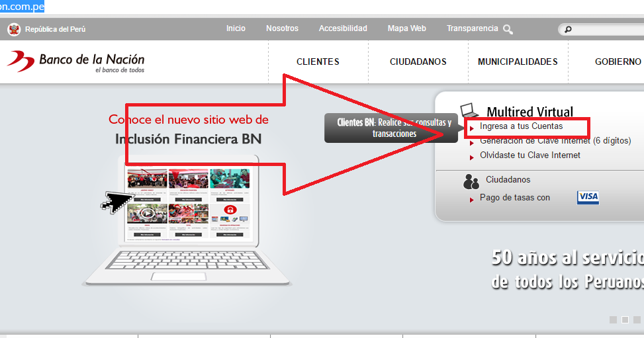Click the laptop banner illustration
Viewport: 644px width, 338px height.
pyautogui.click(x=188, y=220)
